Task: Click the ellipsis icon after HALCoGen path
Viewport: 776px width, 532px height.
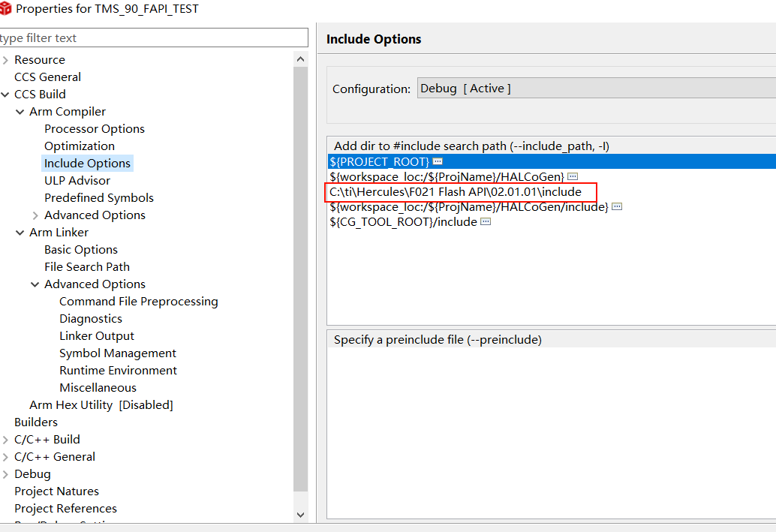Action: pos(573,177)
